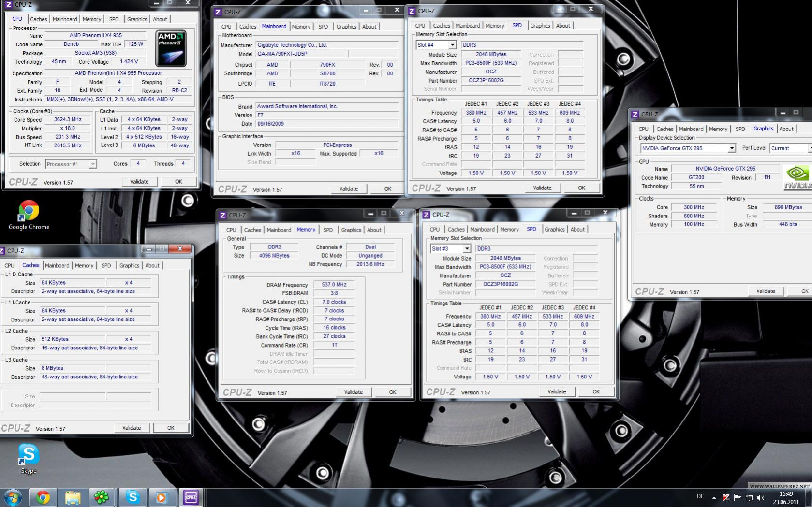The height and width of the screenshot is (507, 812).
Task: Click the Z title icon of the Slot #4 SPD window
Action: tap(412, 11)
